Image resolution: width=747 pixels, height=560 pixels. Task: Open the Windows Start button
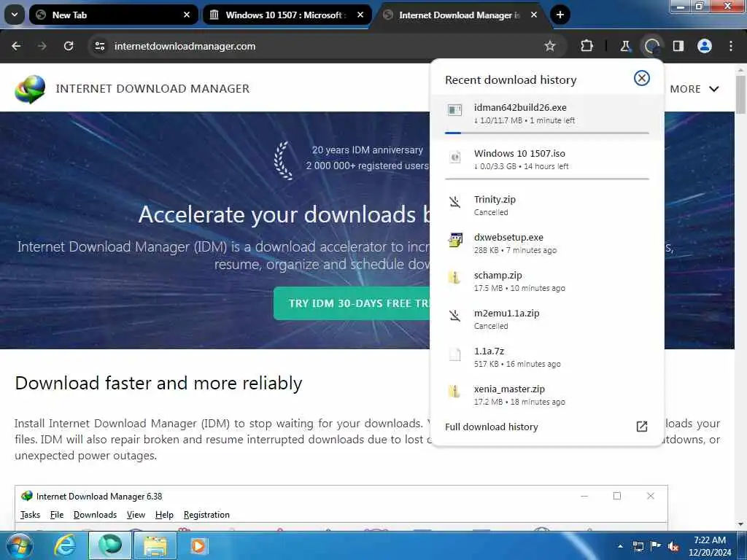[x=19, y=545]
